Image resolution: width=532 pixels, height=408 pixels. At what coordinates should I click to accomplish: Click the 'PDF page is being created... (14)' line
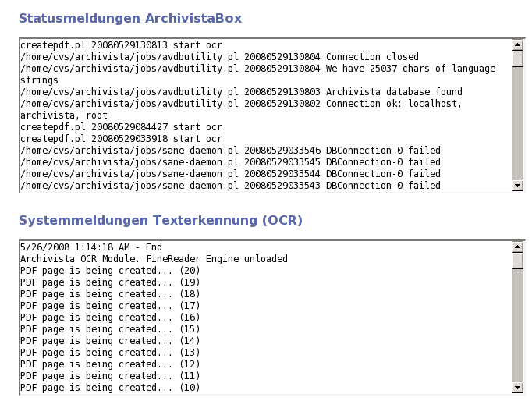click(x=110, y=341)
